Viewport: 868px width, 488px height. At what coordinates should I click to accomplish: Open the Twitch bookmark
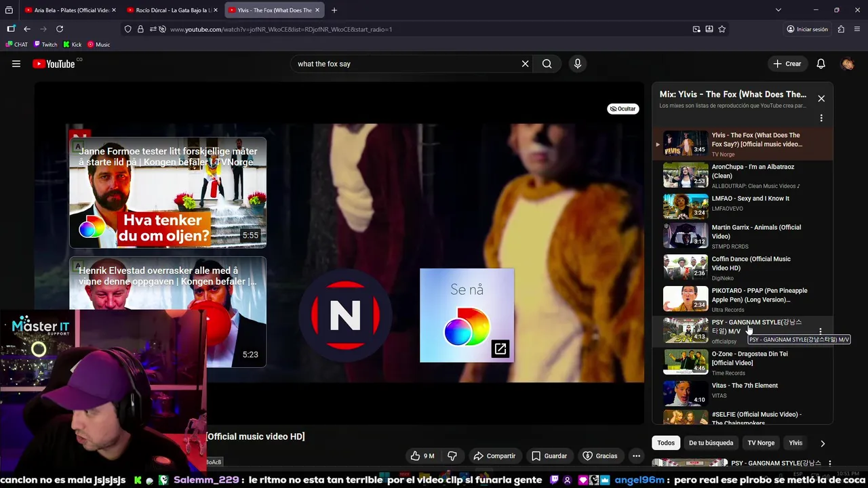point(46,45)
